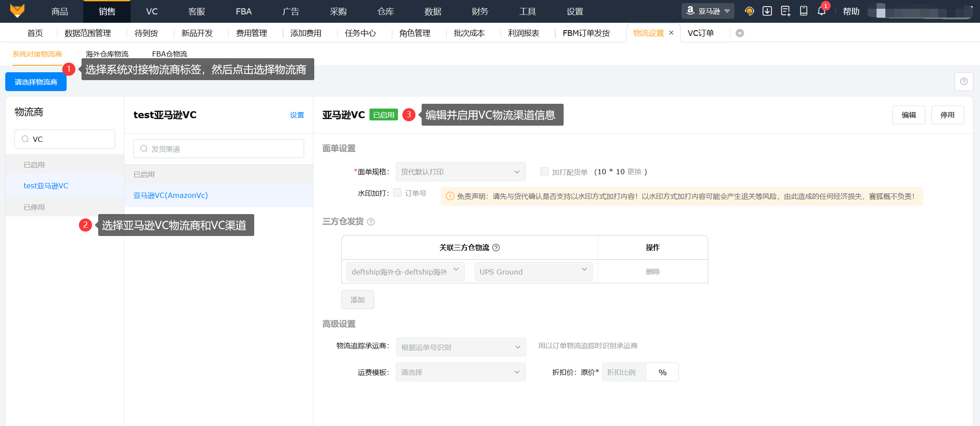The image size is (980, 426).
Task: Open the mobile phone app icon
Action: click(803, 11)
